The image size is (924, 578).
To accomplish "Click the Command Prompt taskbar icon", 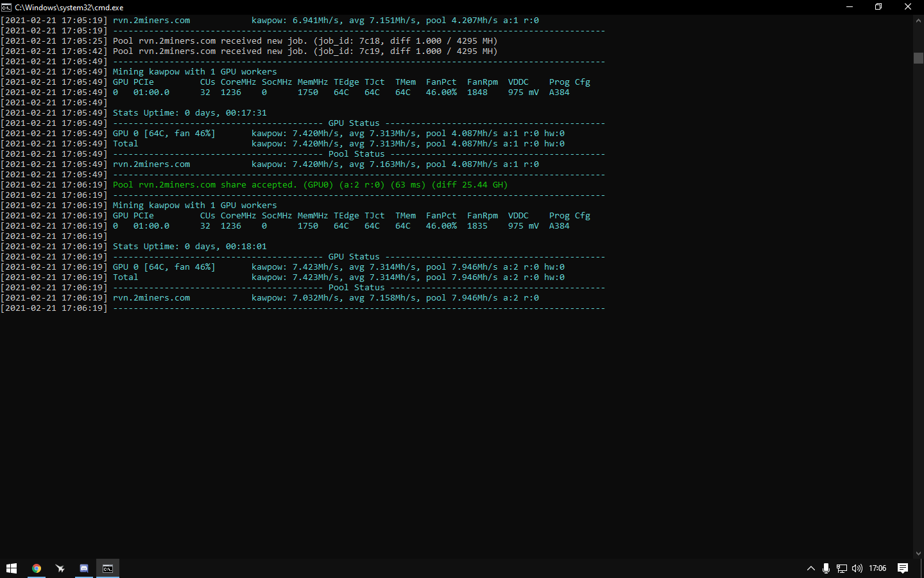I will pyautogui.click(x=108, y=568).
